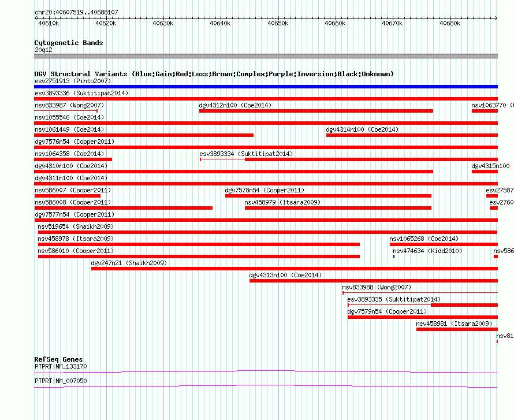Click the dgv7579n54 (Cooper2011) variant label
514x420 pixels.
click(387, 311)
